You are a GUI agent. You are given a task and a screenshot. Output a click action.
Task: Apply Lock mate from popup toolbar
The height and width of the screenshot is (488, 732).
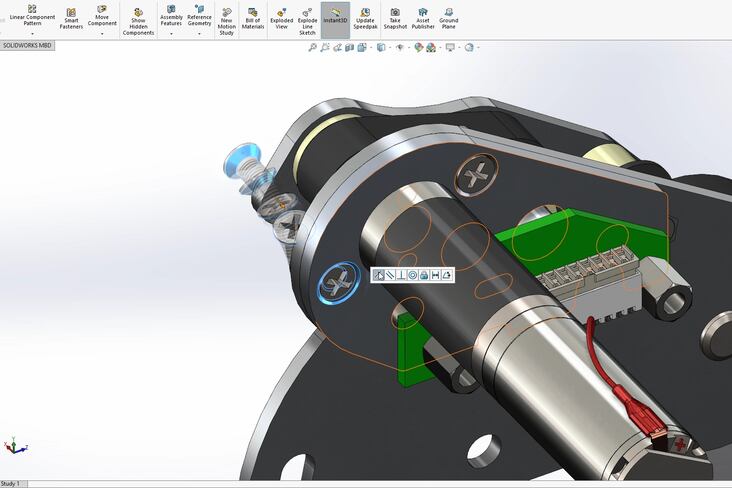click(x=424, y=275)
